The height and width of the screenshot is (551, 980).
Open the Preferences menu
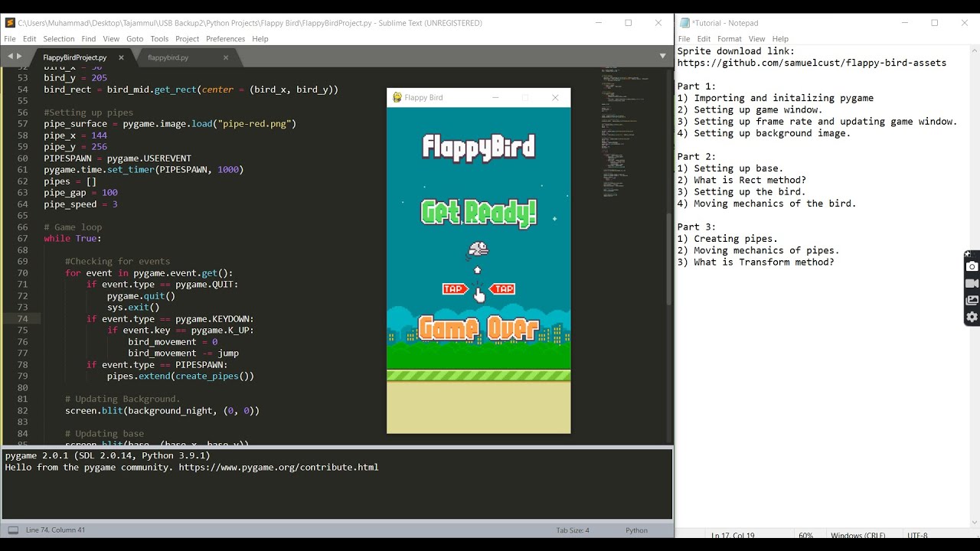[x=225, y=39]
